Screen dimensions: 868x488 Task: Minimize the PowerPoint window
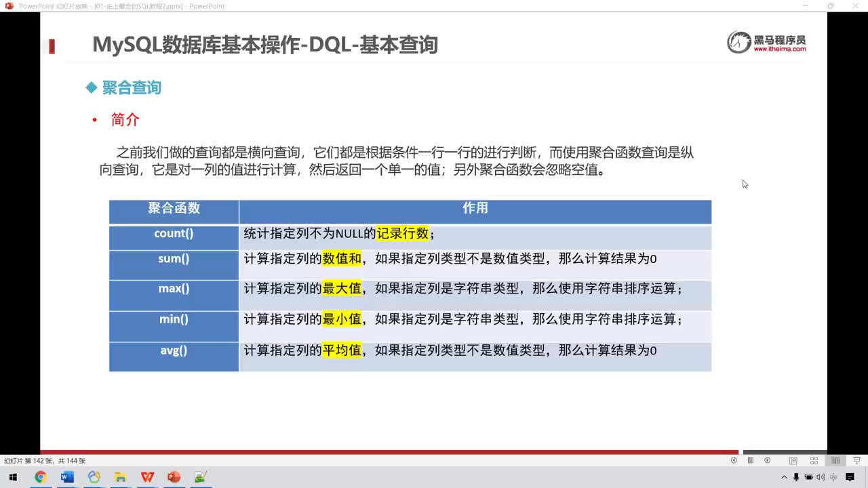coord(805,6)
